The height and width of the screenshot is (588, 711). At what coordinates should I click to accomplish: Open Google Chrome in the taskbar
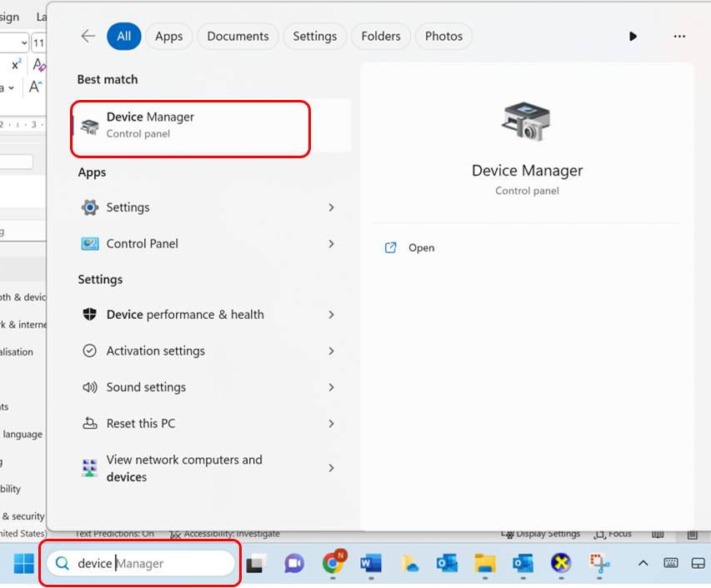(x=333, y=562)
